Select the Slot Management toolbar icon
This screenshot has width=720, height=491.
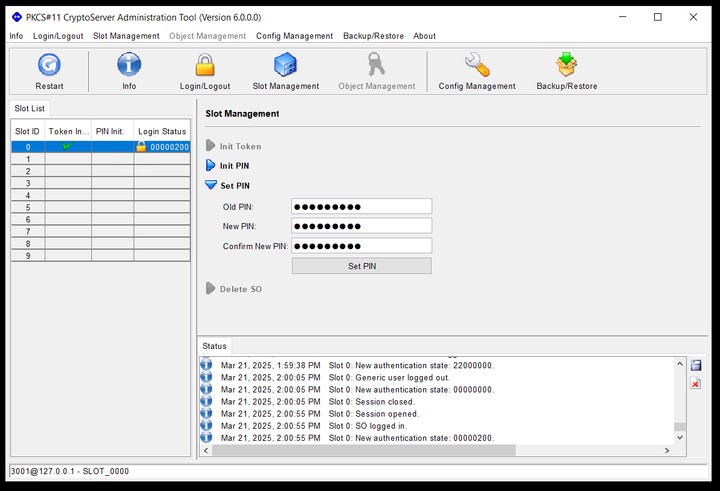point(285,64)
